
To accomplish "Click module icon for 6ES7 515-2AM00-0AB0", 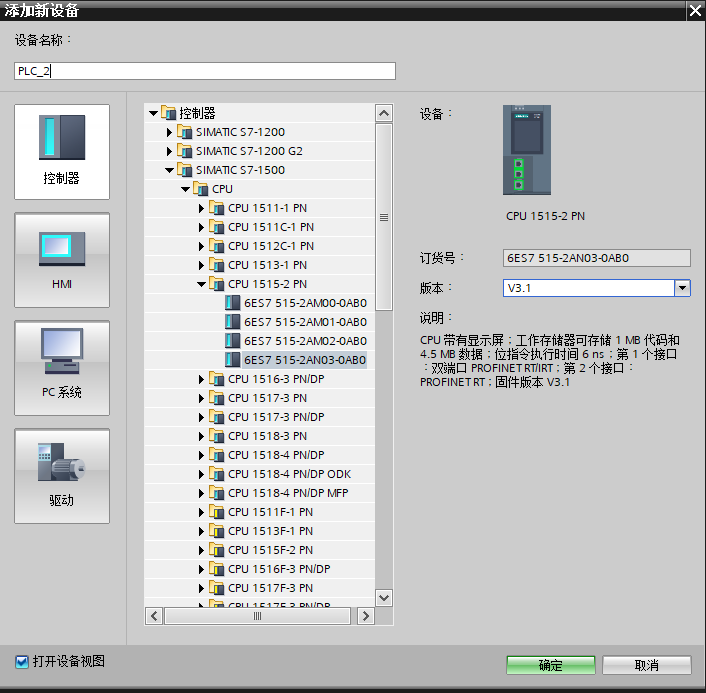I will [x=233, y=303].
